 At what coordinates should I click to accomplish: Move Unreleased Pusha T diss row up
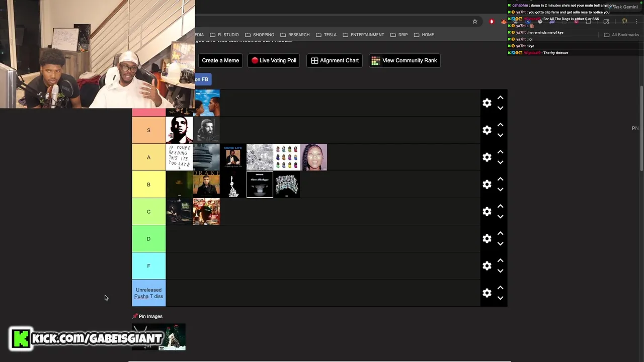(500, 288)
